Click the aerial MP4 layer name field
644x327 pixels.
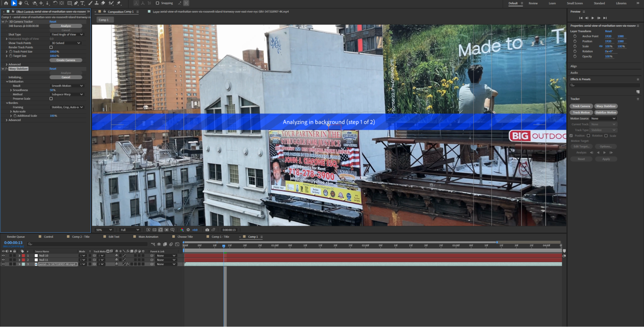[x=57, y=264]
